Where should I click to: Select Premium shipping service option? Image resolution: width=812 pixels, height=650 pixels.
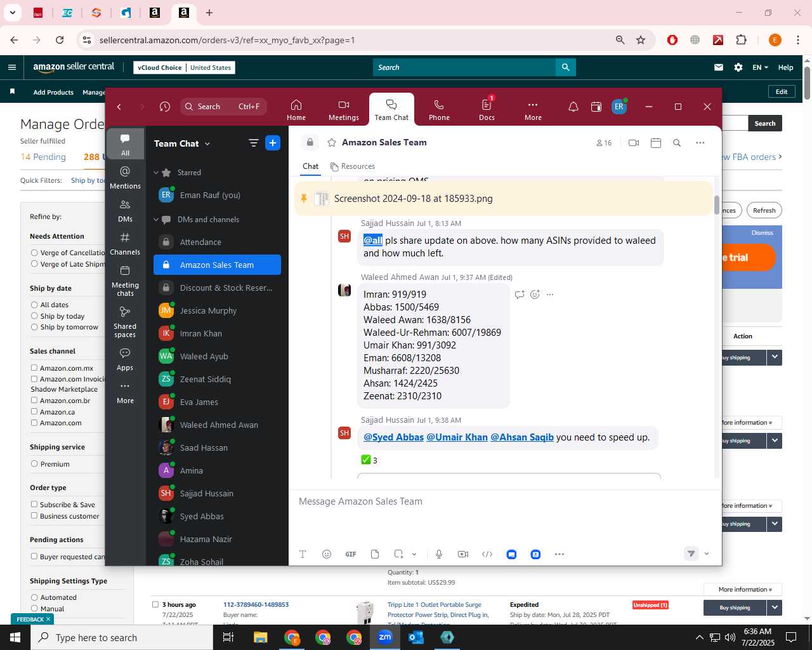[34, 464]
